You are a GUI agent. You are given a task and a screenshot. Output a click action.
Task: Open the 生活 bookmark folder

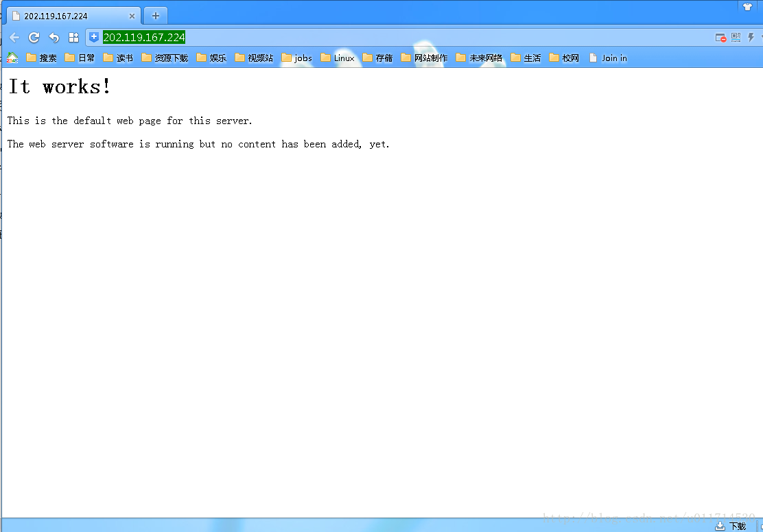[526, 58]
